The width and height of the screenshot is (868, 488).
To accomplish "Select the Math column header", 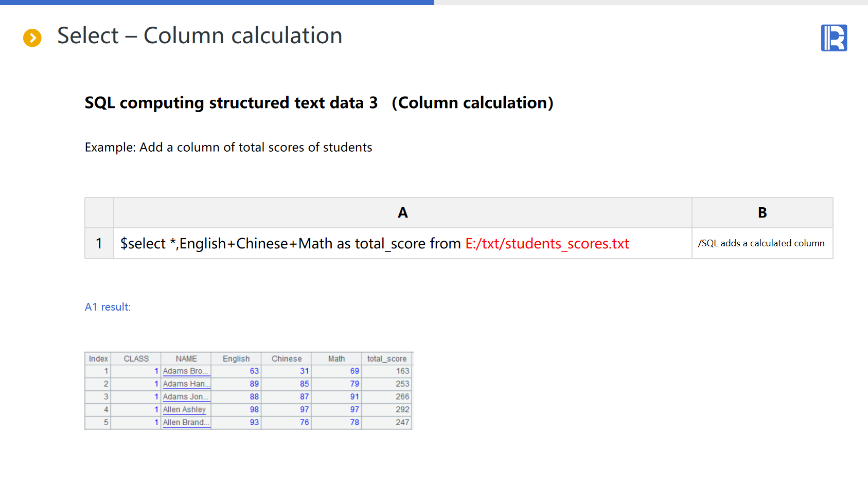I will coord(336,358).
